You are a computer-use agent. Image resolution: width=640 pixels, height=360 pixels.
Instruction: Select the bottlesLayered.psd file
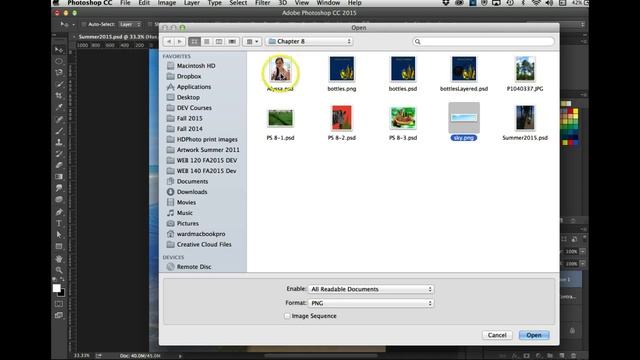click(464, 73)
